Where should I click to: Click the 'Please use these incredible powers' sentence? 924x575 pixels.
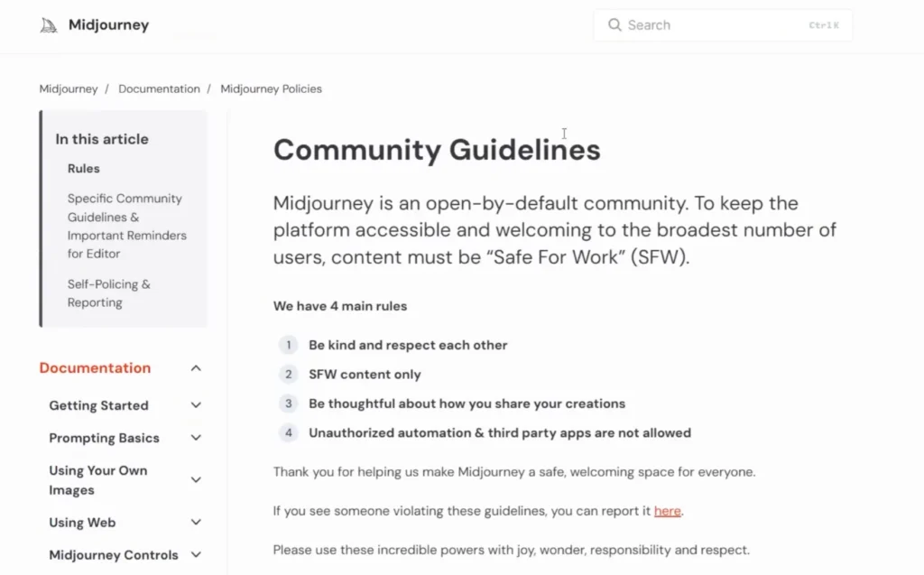(511, 550)
